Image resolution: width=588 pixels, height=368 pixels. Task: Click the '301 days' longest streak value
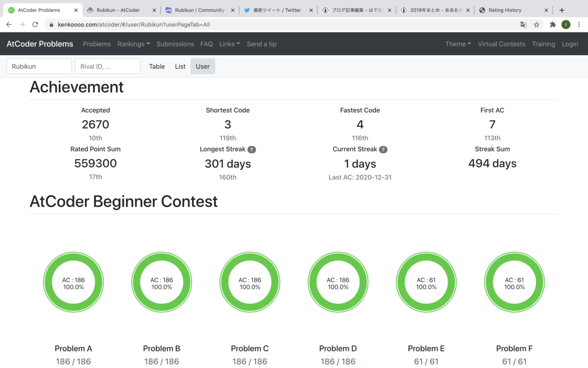coord(228,164)
